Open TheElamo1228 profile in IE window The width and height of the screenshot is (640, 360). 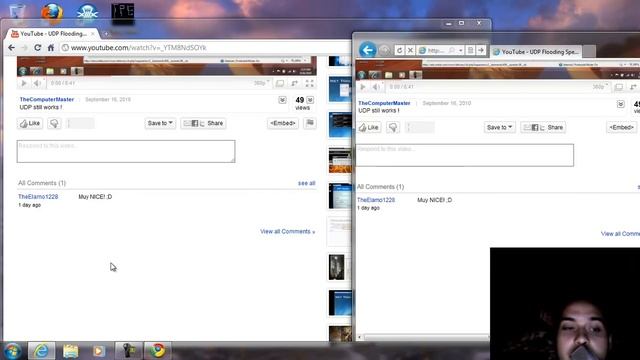click(376, 200)
